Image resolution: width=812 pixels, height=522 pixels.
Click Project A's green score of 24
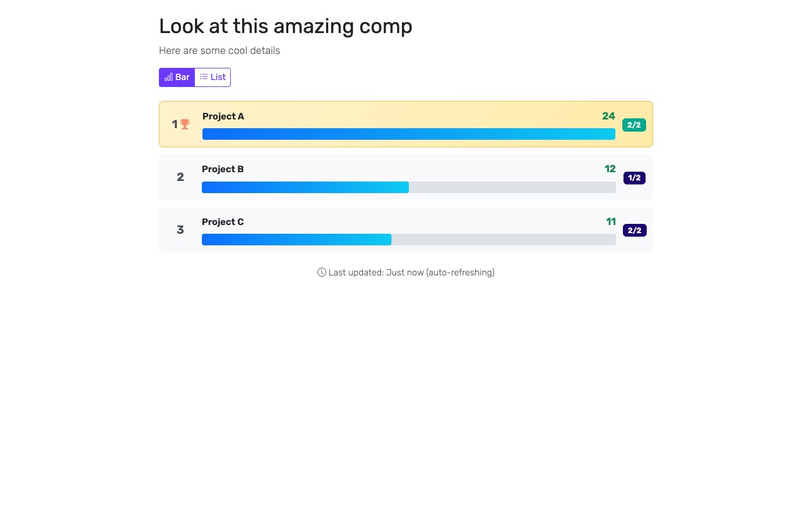pos(608,116)
